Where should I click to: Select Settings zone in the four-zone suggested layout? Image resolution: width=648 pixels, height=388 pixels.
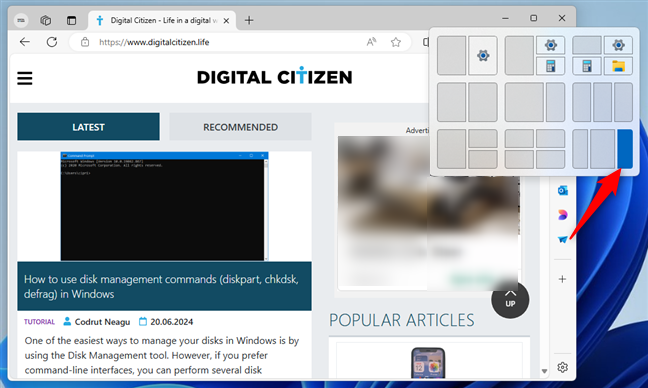tap(618, 45)
